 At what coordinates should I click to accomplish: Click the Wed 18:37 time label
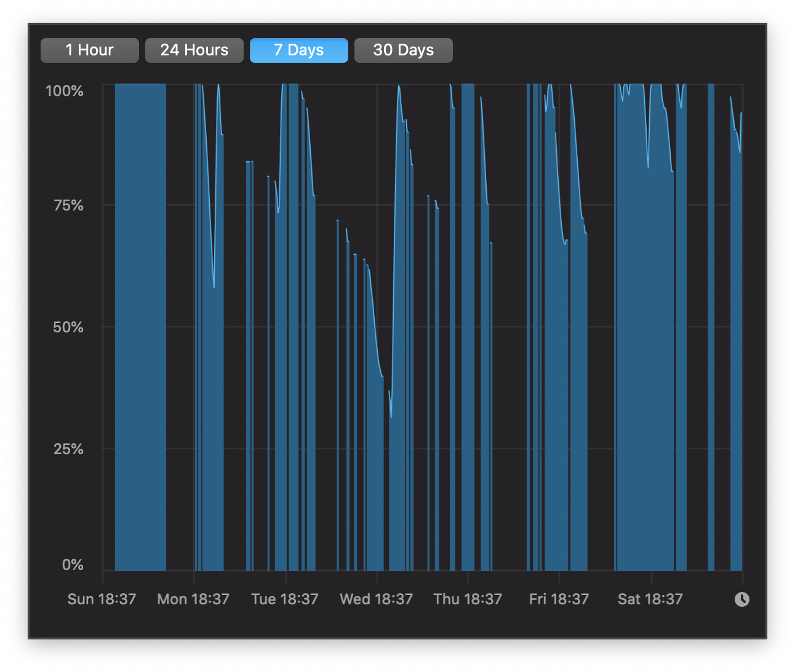tap(376, 599)
